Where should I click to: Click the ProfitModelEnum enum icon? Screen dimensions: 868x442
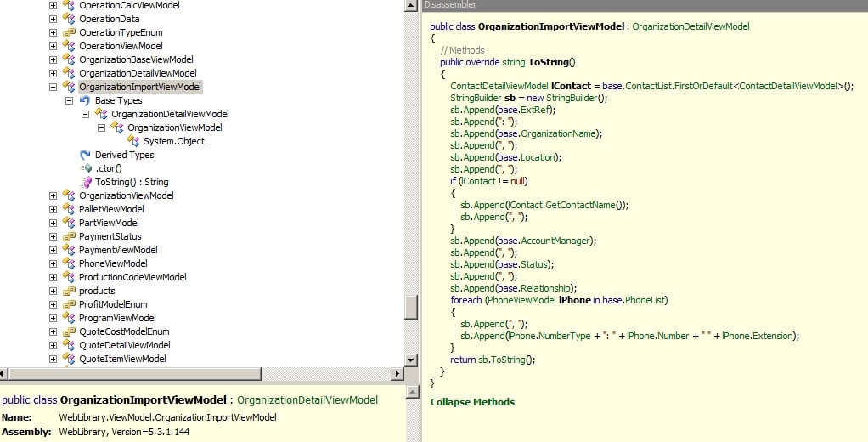pos(69,304)
